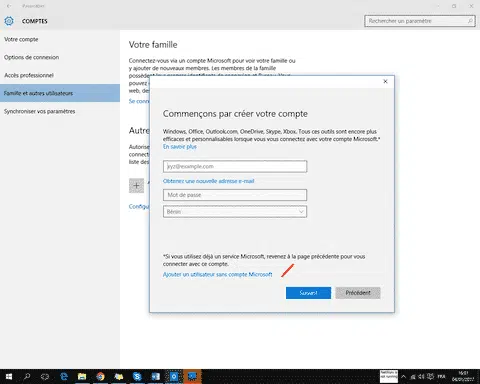Click the Mot de passe field
This screenshot has width=480, height=384.
[x=235, y=195]
